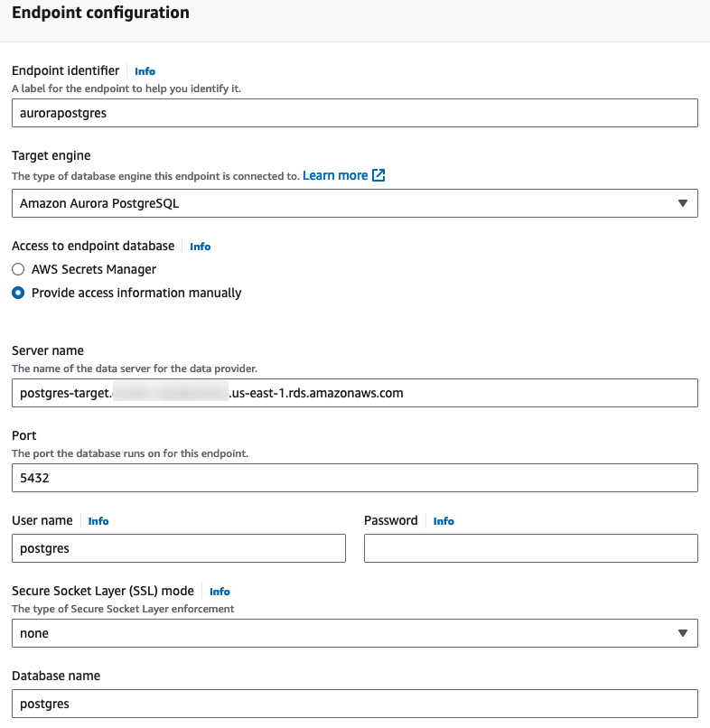This screenshot has height=728, width=710.
Task: Select the AWS Secrets Manager radio option
Action: coord(18,269)
